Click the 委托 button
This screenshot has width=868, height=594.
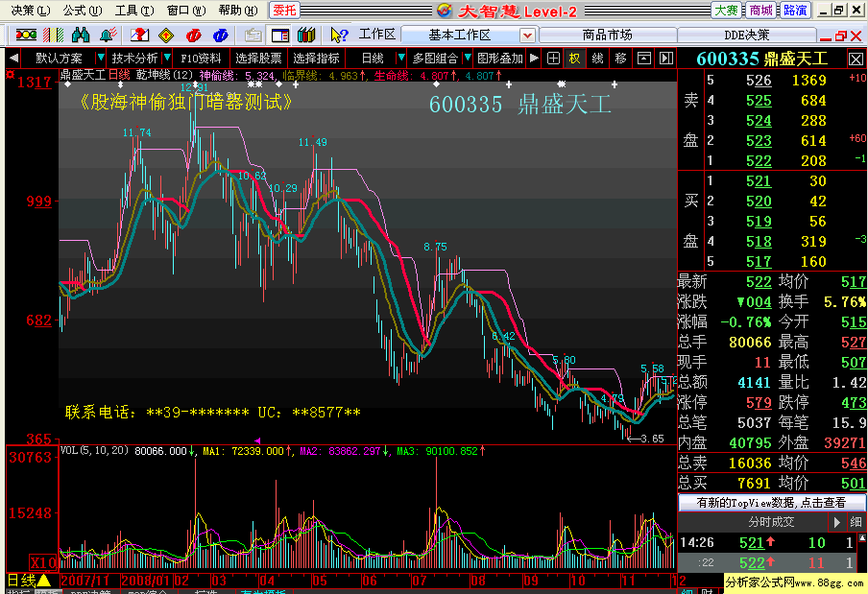(x=284, y=11)
